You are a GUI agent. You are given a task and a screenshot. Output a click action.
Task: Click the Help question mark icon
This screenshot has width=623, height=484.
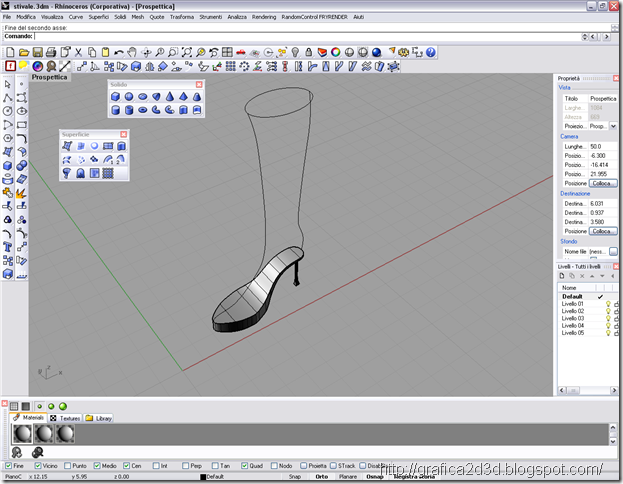[x=431, y=52]
